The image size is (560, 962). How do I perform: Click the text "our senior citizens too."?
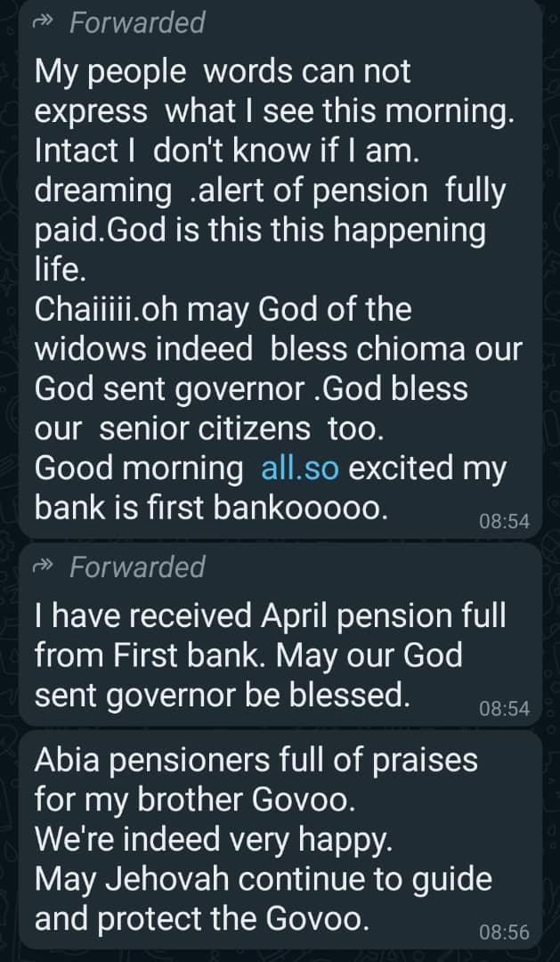(208, 428)
